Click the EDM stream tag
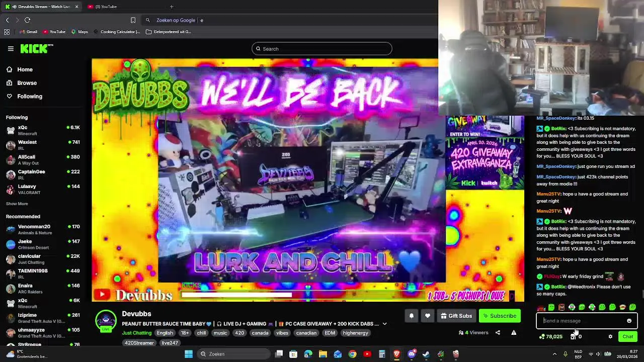The image size is (644, 362). point(330,333)
